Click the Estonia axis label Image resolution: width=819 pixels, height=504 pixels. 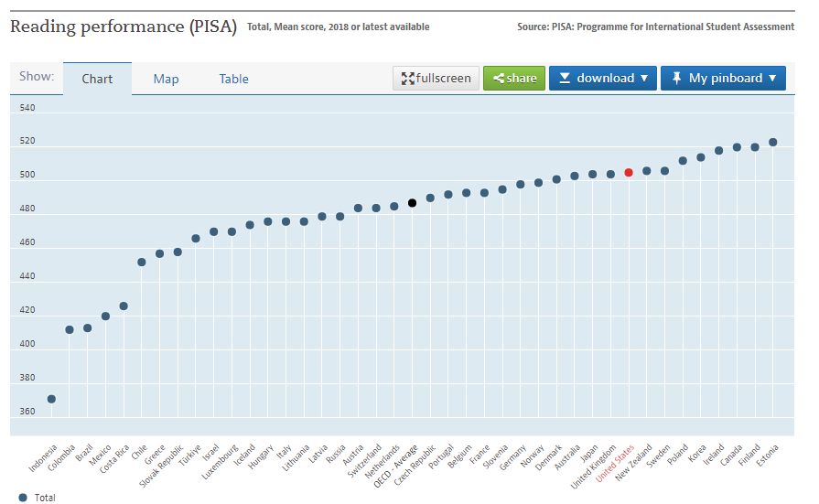[x=767, y=455]
